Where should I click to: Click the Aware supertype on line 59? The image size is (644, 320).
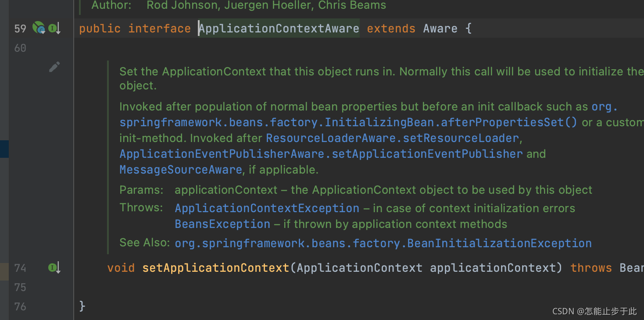440,28
